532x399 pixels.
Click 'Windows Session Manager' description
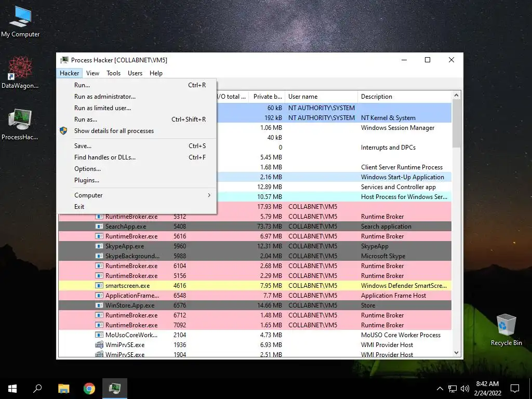click(x=397, y=128)
